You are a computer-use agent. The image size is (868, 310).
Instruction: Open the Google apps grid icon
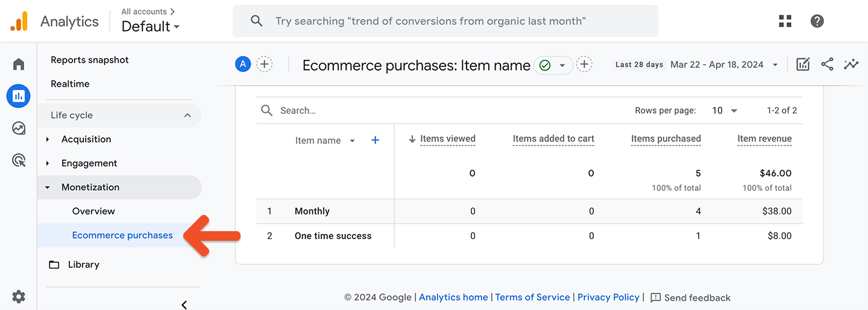pyautogui.click(x=785, y=21)
